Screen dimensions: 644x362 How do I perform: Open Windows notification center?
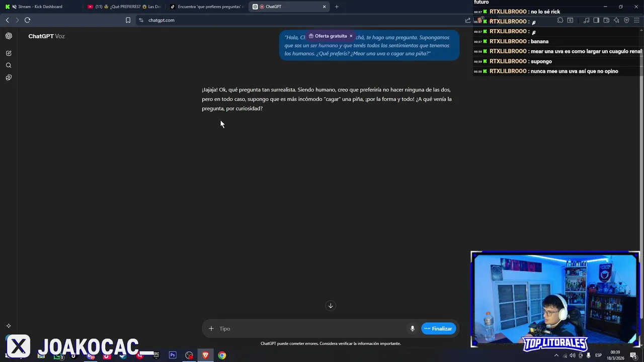click(x=633, y=355)
